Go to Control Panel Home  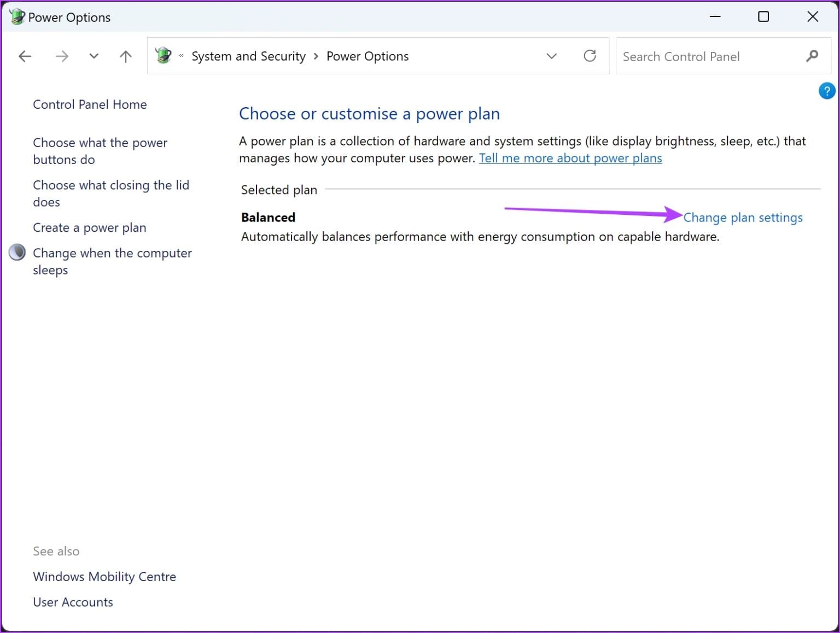[x=90, y=104]
